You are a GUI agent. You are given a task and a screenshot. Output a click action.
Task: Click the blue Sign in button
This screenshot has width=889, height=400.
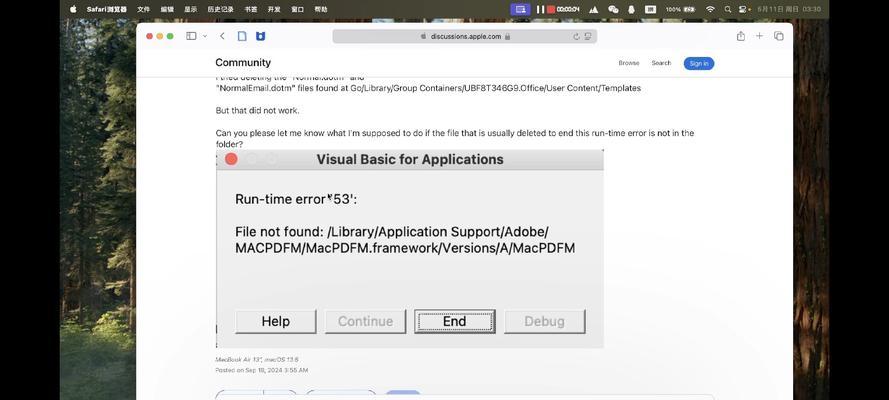[x=698, y=63]
